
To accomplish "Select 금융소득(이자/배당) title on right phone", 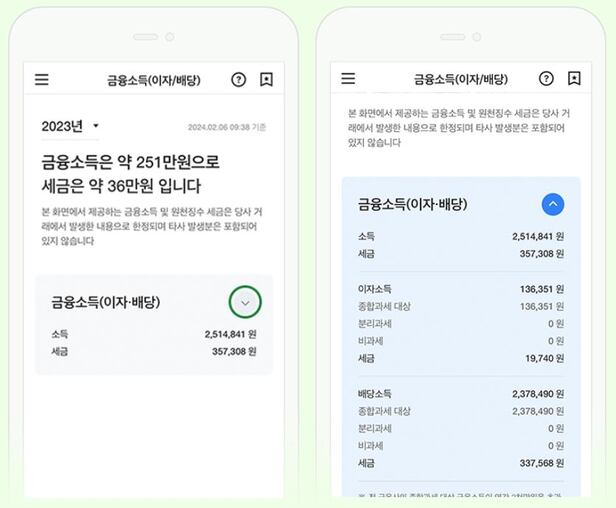I will pyautogui.click(x=461, y=79).
